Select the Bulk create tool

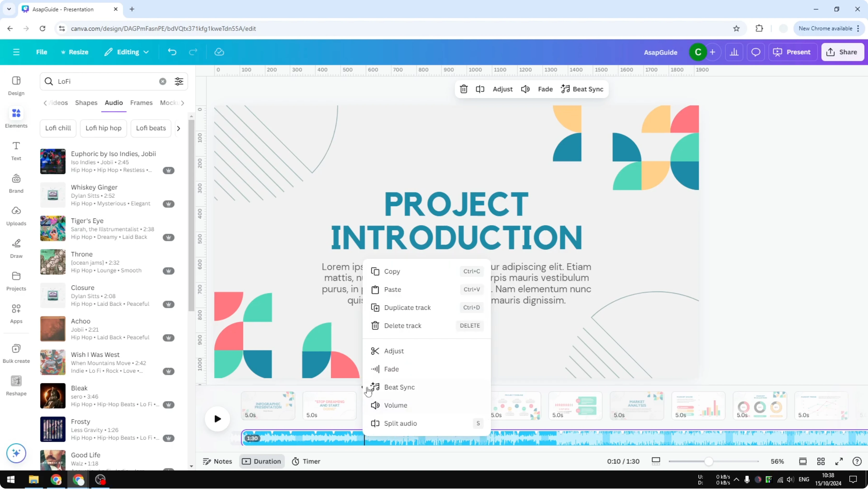click(x=16, y=353)
